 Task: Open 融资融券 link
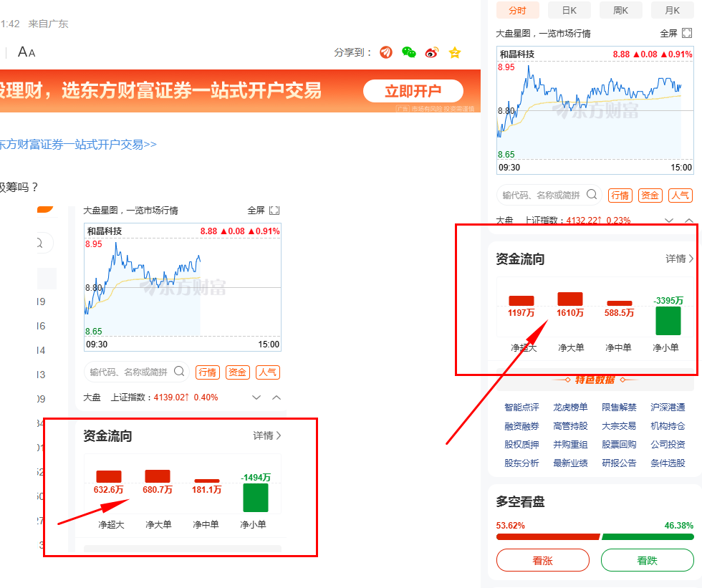(521, 426)
